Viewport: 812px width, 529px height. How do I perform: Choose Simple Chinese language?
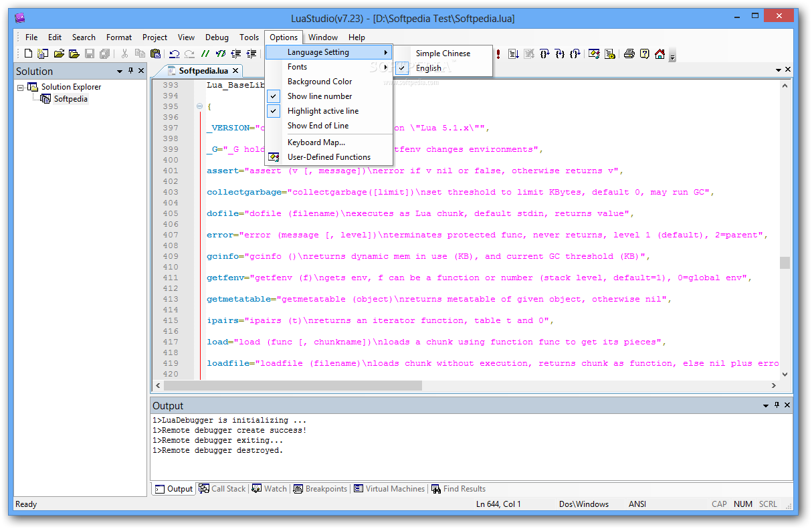[443, 54]
